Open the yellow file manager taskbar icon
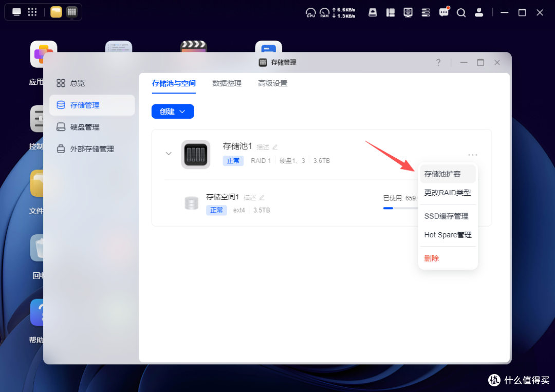 tap(56, 12)
